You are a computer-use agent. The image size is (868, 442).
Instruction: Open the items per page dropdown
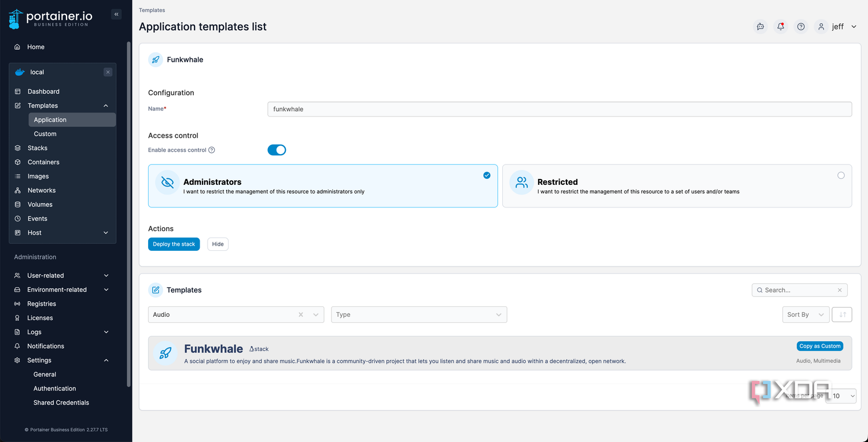842,396
